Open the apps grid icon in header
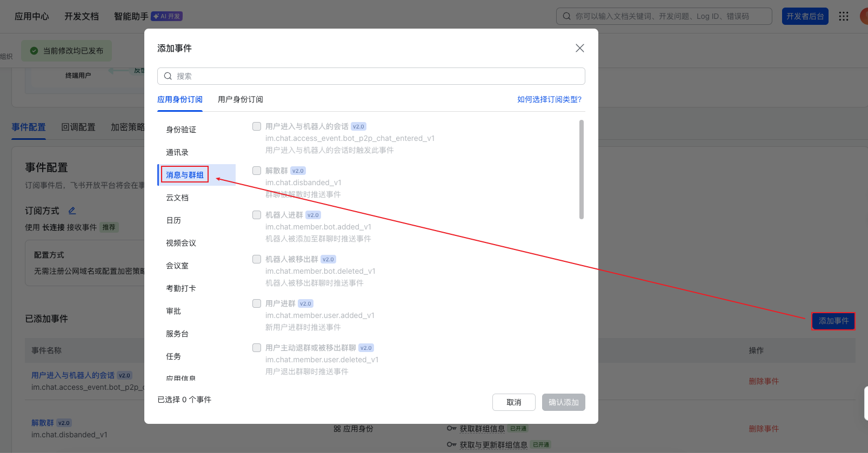This screenshot has width=868, height=453. click(x=844, y=16)
